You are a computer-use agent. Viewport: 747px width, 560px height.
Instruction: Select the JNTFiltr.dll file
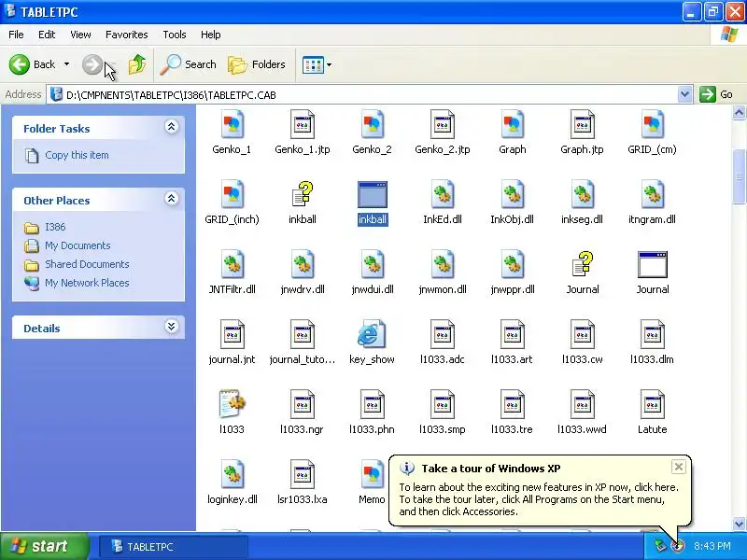click(x=232, y=273)
